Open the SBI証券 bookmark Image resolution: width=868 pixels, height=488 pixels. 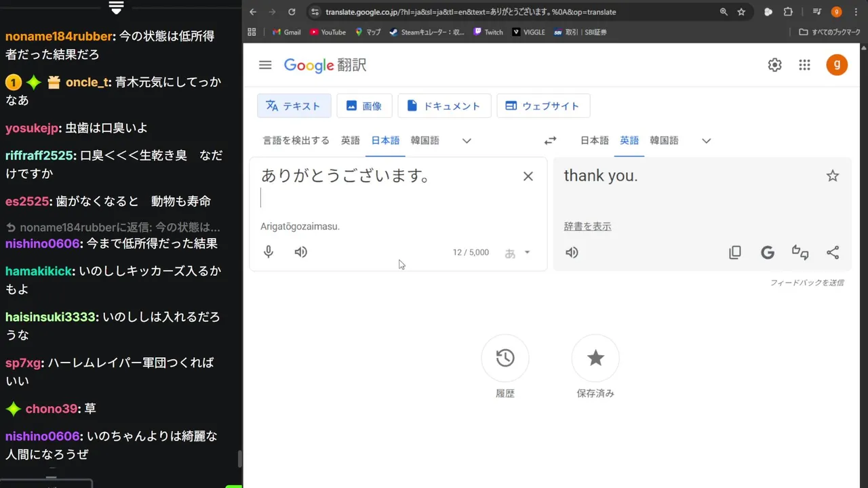point(580,32)
